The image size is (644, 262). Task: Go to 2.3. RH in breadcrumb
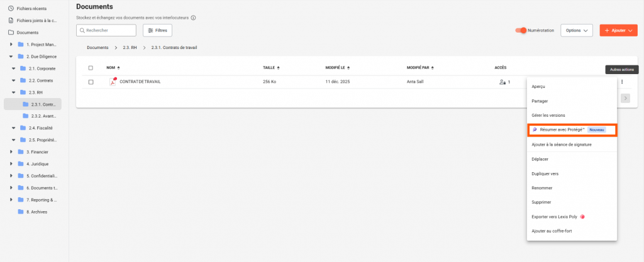tap(130, 48)
